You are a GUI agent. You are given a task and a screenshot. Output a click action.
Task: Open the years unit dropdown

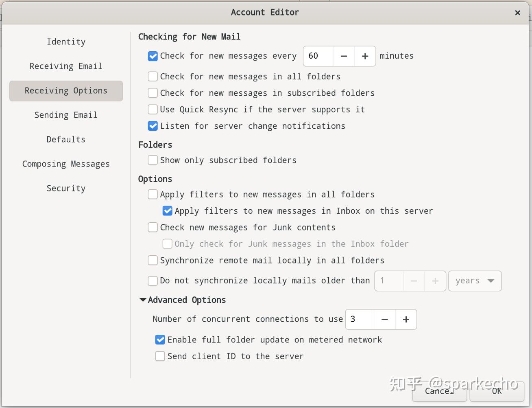click(475, 281)
